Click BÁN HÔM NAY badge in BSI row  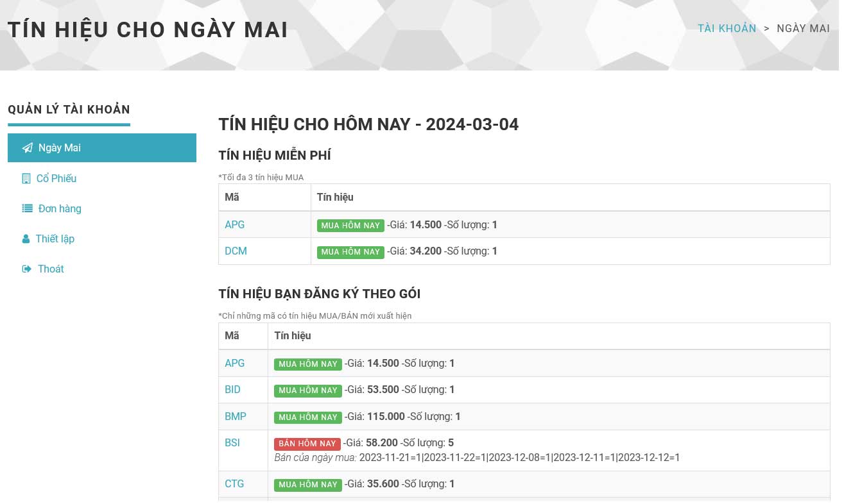(x=307, y=443)
